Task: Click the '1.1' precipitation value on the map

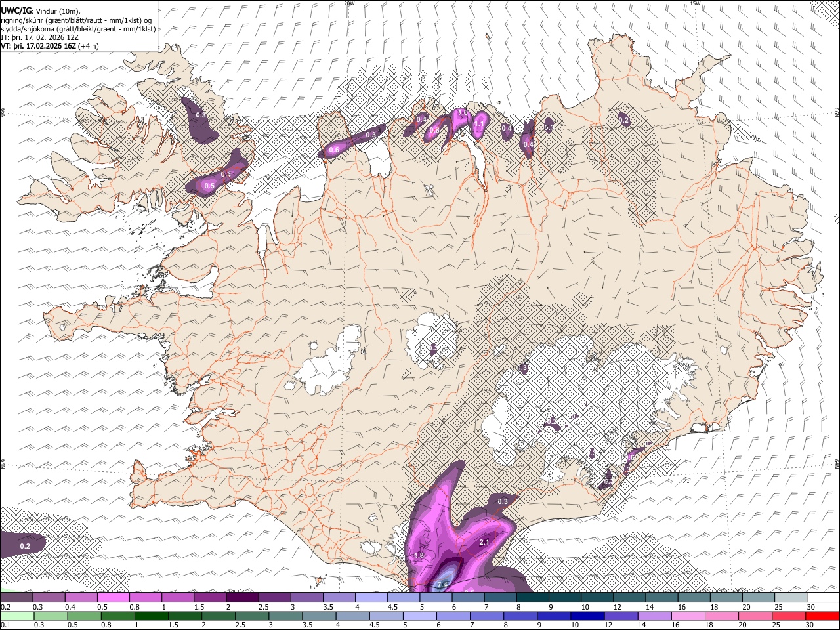Action: (479, 123)
